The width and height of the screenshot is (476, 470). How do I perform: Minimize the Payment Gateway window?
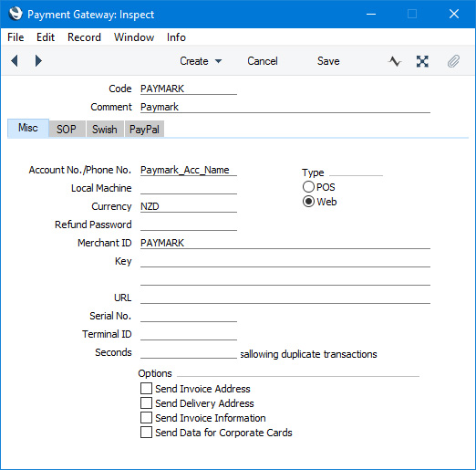[x=371, y=14]
